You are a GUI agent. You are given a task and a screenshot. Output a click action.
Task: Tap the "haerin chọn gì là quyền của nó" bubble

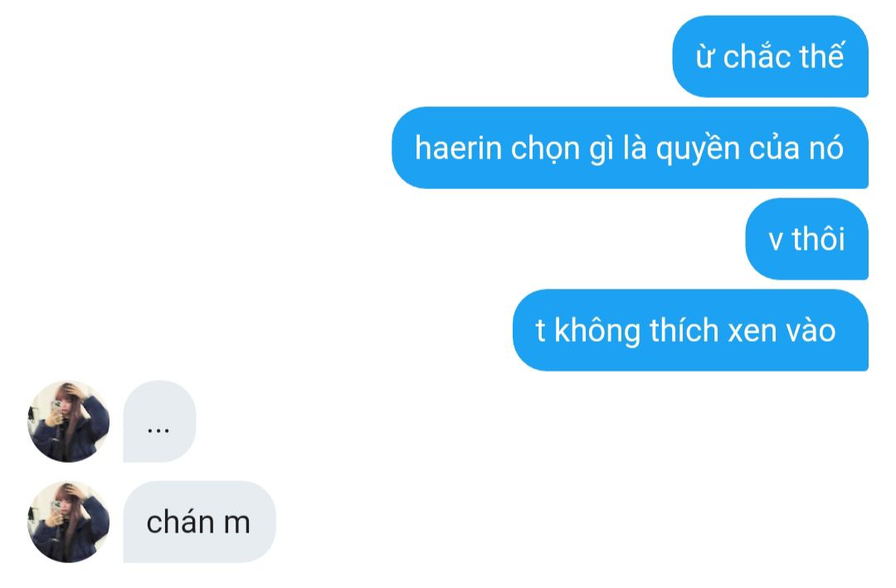click(630, 148)
